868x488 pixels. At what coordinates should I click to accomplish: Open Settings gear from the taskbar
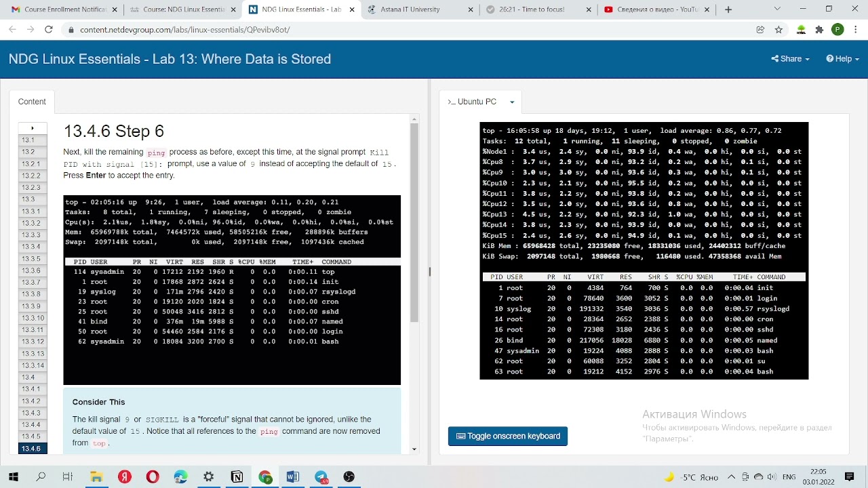pos(209,476)
